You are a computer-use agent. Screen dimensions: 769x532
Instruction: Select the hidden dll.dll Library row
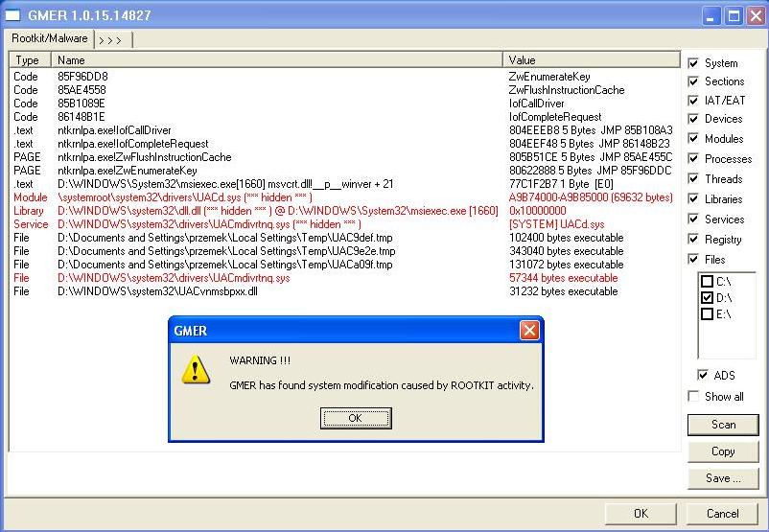pos(344,211)
